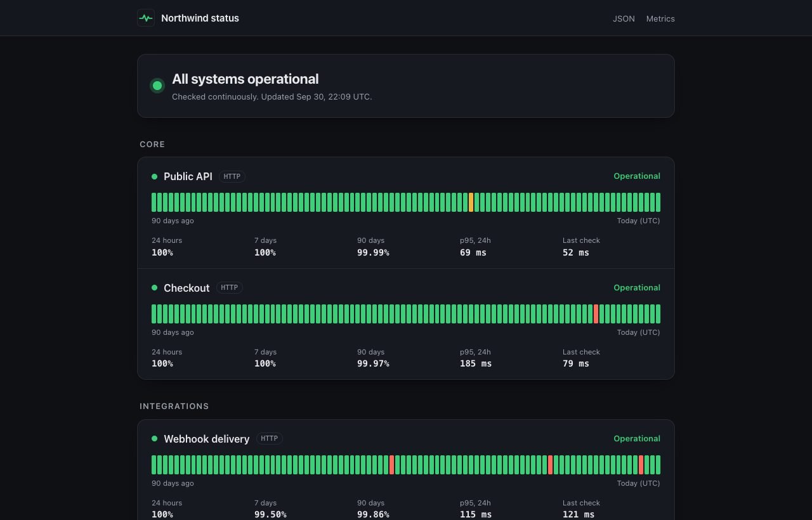Click Webhook delivery Operational status label
Screen dimensions: 812x520
pyautogui.click(x=637, y=438)
